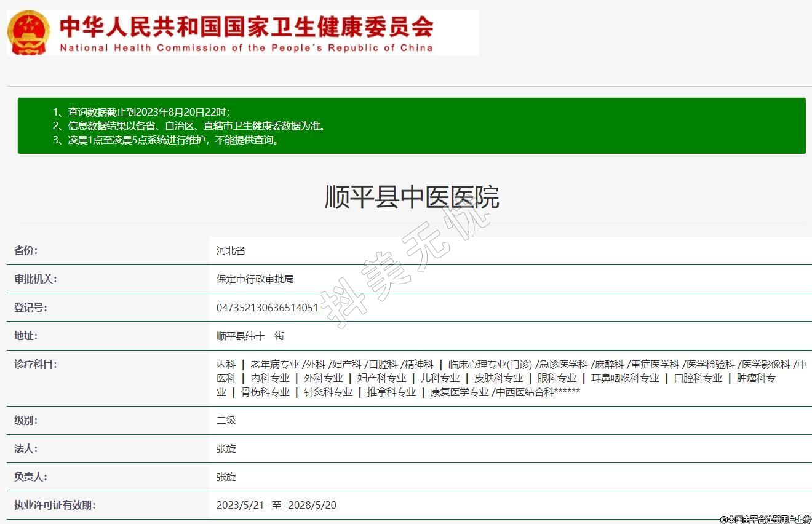Click the 顺平县中医医院 hospital title

pos(412,197)
